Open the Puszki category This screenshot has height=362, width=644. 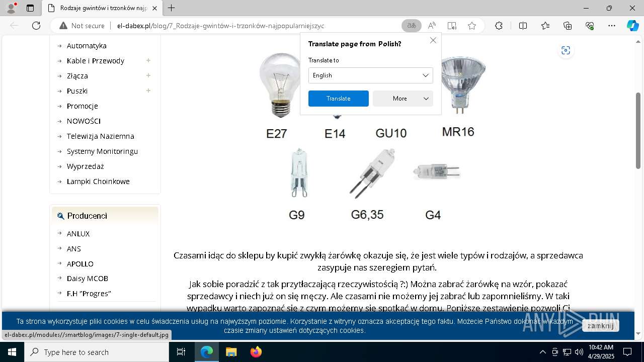click(77, 91)
